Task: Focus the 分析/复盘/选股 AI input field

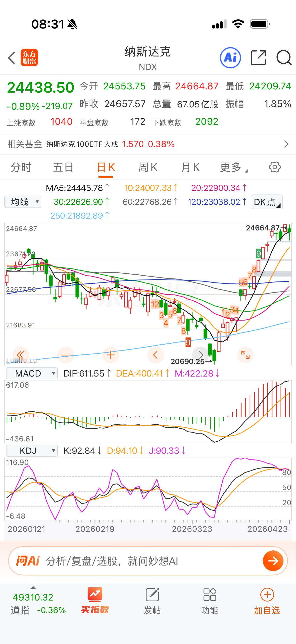Action: [148, 561]
